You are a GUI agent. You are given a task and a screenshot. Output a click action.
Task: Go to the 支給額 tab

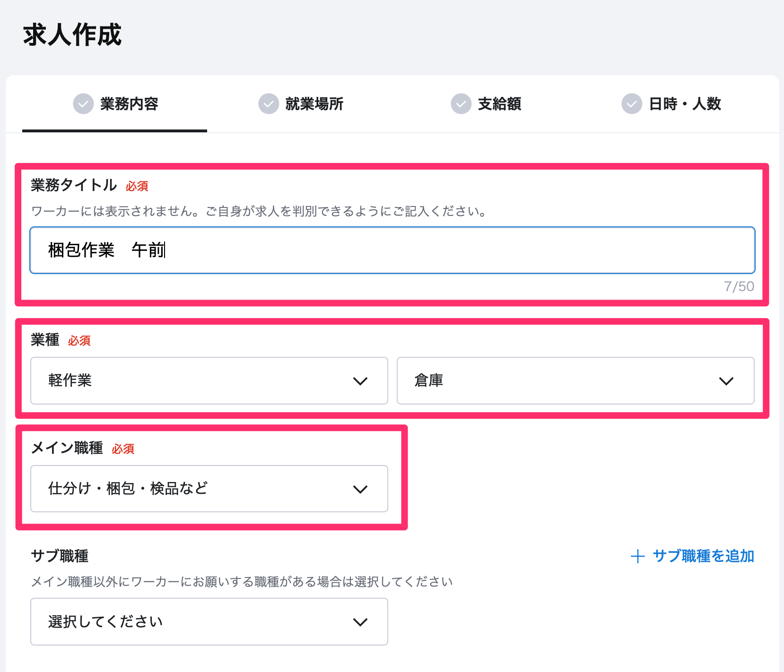pos(499,104)
